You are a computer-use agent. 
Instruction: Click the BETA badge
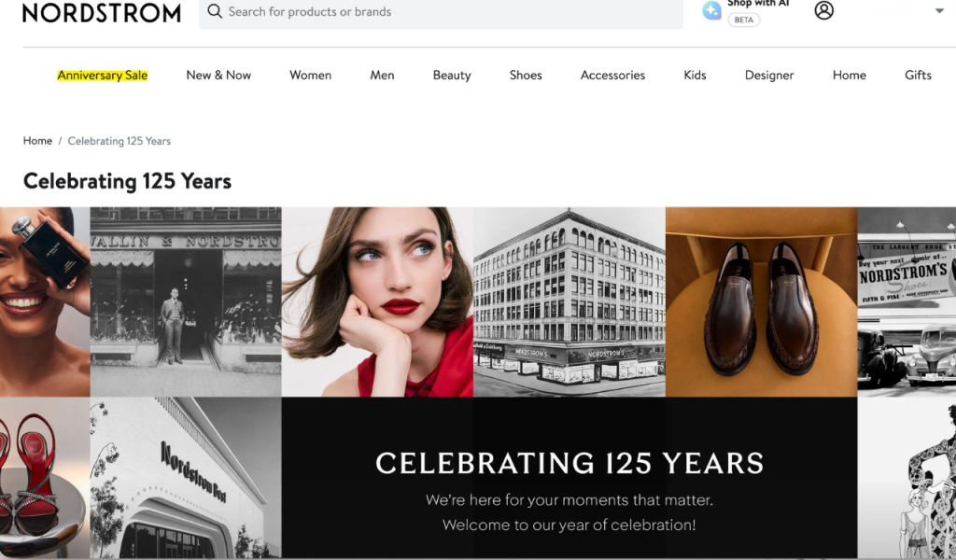pyautogui.click(x=744, y=21)
